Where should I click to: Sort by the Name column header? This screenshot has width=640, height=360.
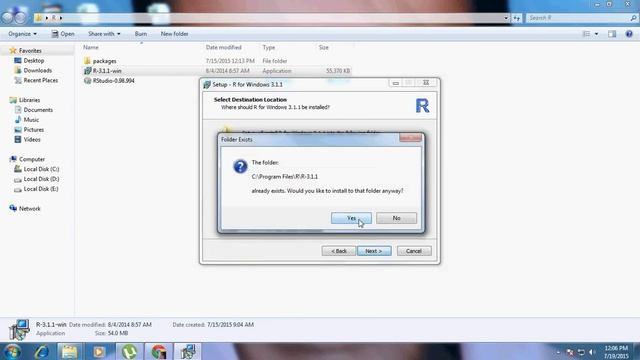coord(91,47)
